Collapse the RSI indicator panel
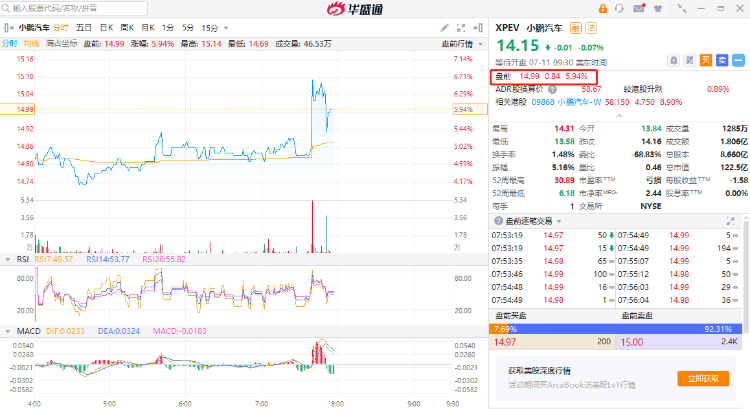 8,259
